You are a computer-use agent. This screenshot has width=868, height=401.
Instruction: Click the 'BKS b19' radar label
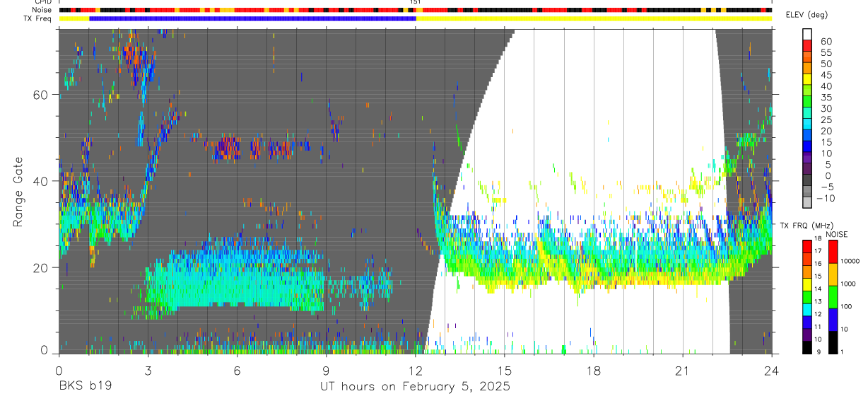tap(84, 386)
